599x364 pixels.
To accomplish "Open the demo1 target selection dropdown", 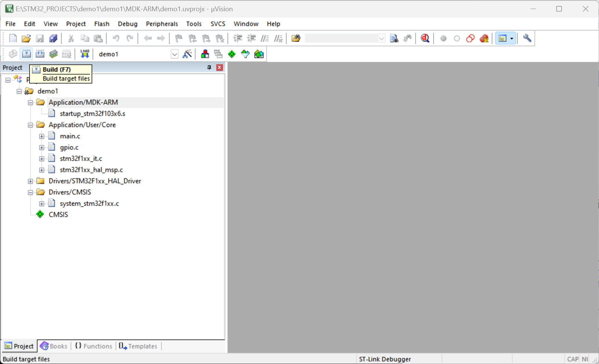I will pyautogui.click(x=175, y=54).
